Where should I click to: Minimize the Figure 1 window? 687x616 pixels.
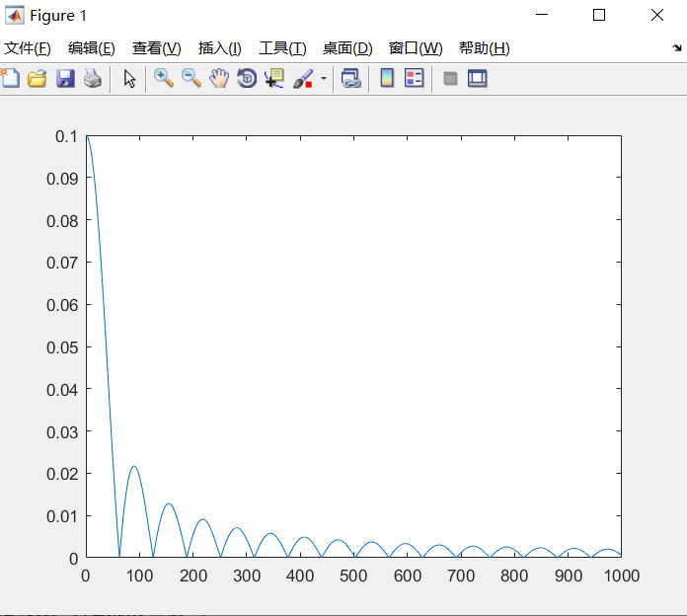coord(542,15)
